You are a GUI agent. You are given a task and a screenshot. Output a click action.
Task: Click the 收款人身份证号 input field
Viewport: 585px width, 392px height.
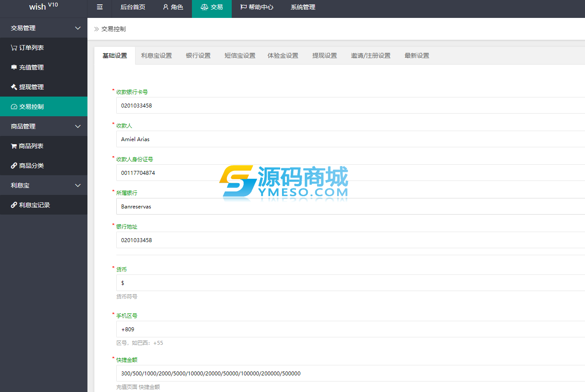point(351,173)
